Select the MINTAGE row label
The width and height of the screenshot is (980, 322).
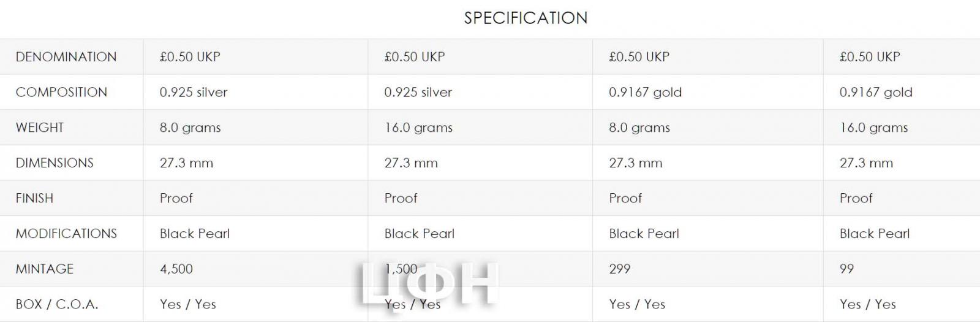click(x=45, y=269)
